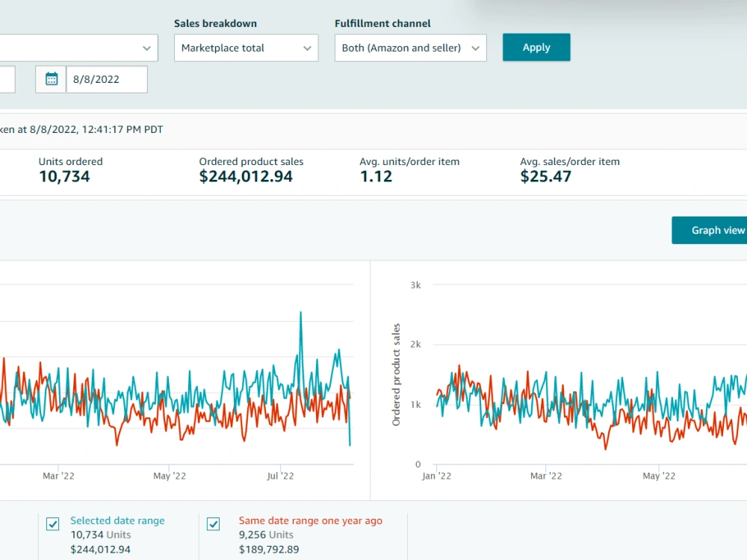
Task: Click the 3k label on sales chart axis
Action: [x=415, y=284]
